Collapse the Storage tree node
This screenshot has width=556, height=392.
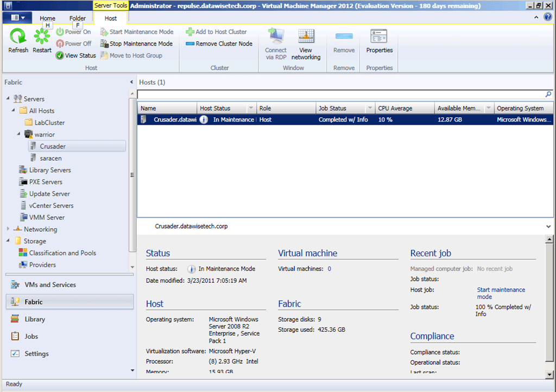pos(8,241)
